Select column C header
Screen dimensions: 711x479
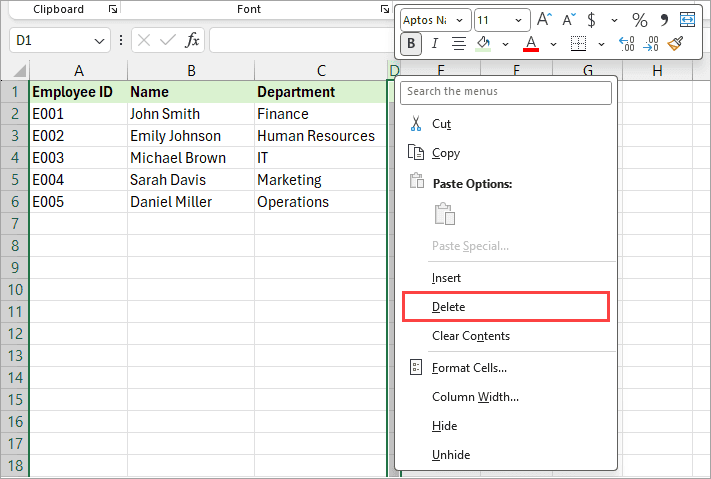click(321, 70)
